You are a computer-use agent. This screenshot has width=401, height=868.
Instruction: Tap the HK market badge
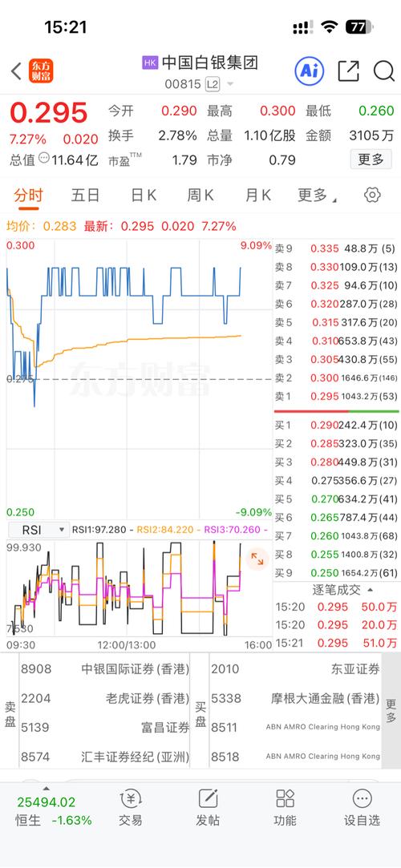pyautogui.click(x=149, y=63)
